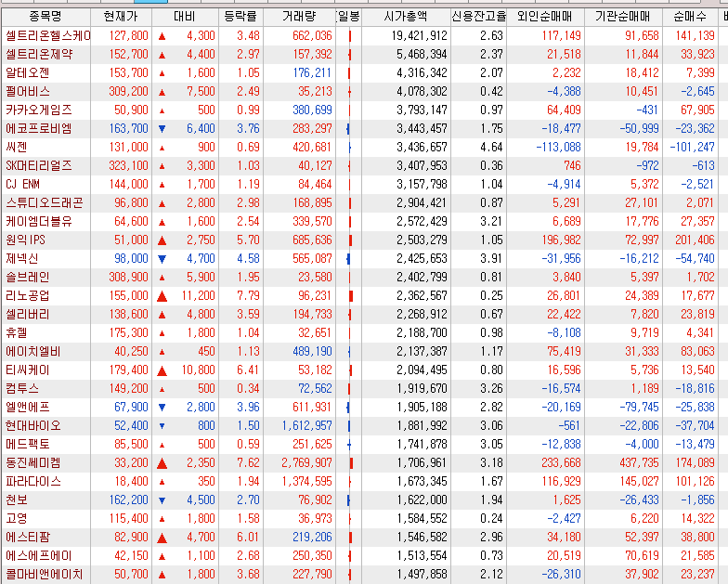Click market cap value 19,421,912
This screenshot has width=728, height=584.
click(x=420, y=35)
